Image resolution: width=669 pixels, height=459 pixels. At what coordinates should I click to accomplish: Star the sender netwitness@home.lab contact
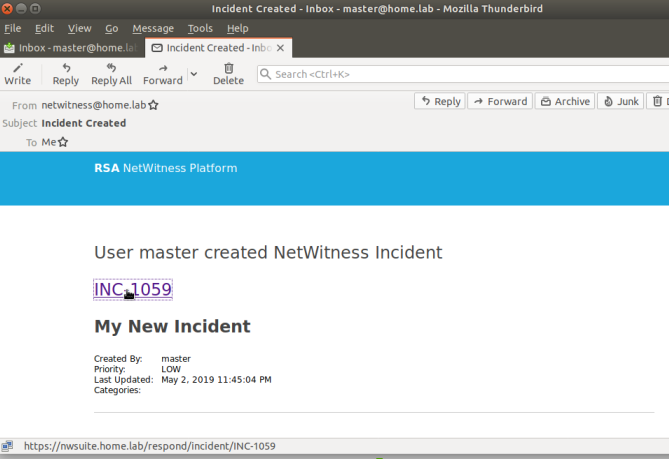point(153,105)
